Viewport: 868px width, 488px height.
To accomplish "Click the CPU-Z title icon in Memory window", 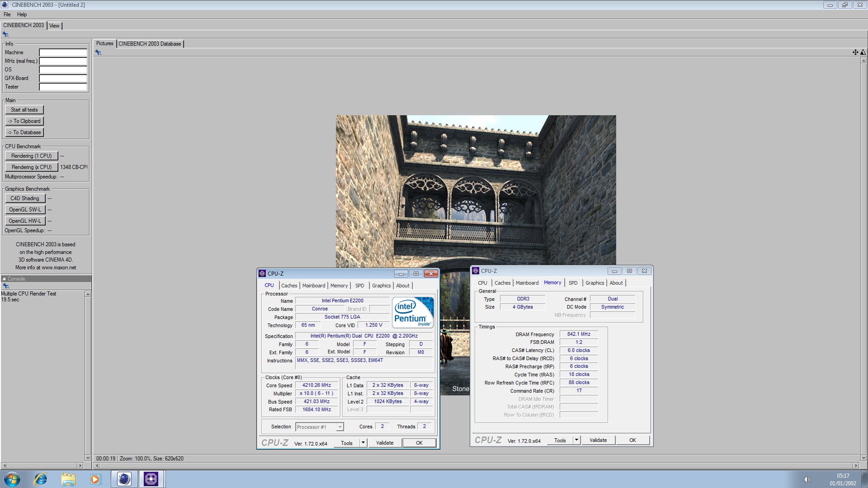I will pos(476,271).
